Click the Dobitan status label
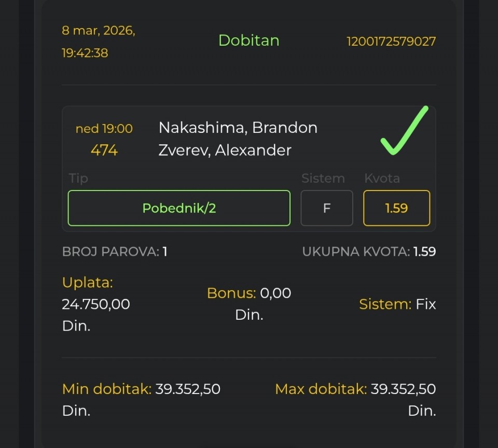This screenshot has width=498, height=448. 248,40
